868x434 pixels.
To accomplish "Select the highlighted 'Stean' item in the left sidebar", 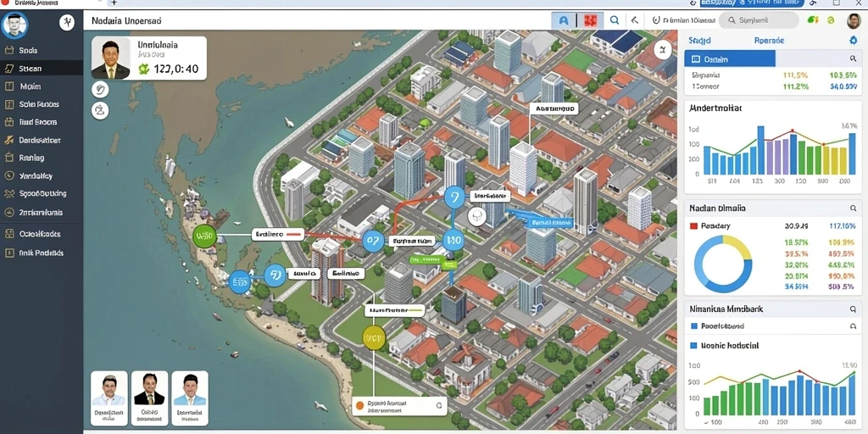I will [42, 69].
